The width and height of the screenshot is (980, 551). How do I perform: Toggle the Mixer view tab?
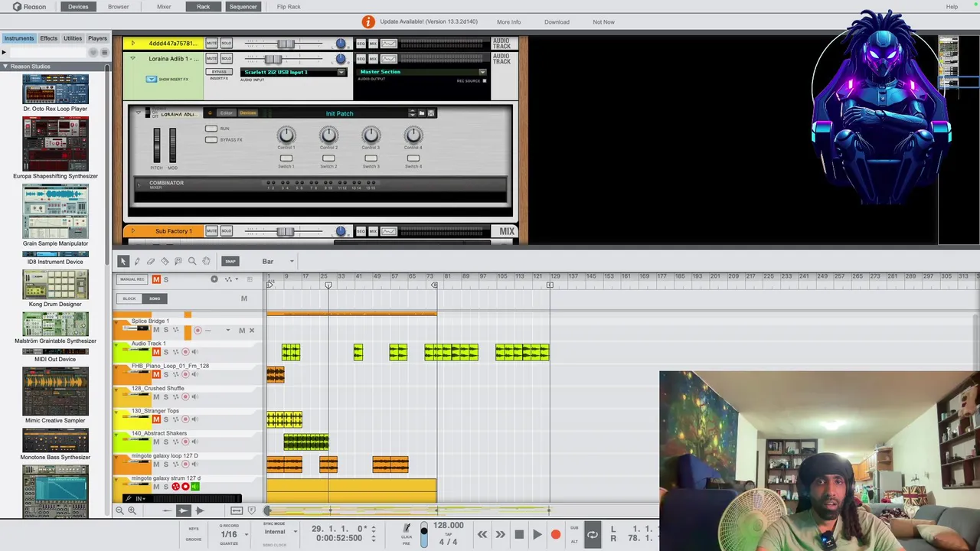[x=164, y=7]
